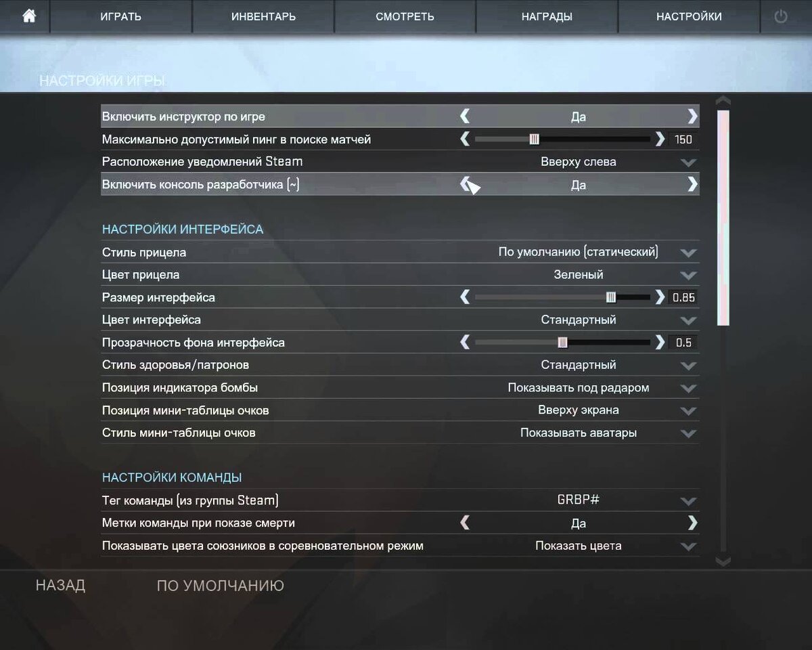
Task: Click the transparency value 0.5
Action: 683,343
